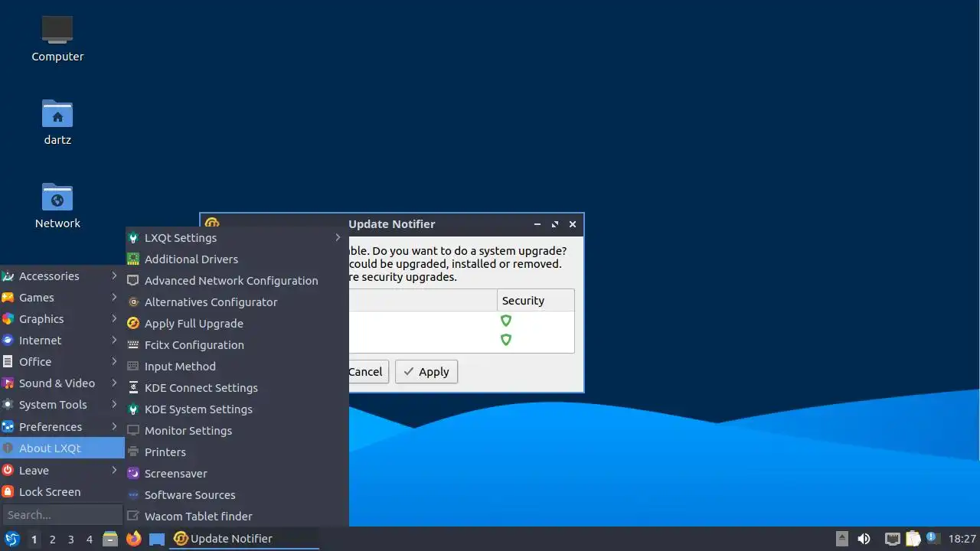Expand the Leave submenu
Screen dimensions: 980x551
coord(62,471)
